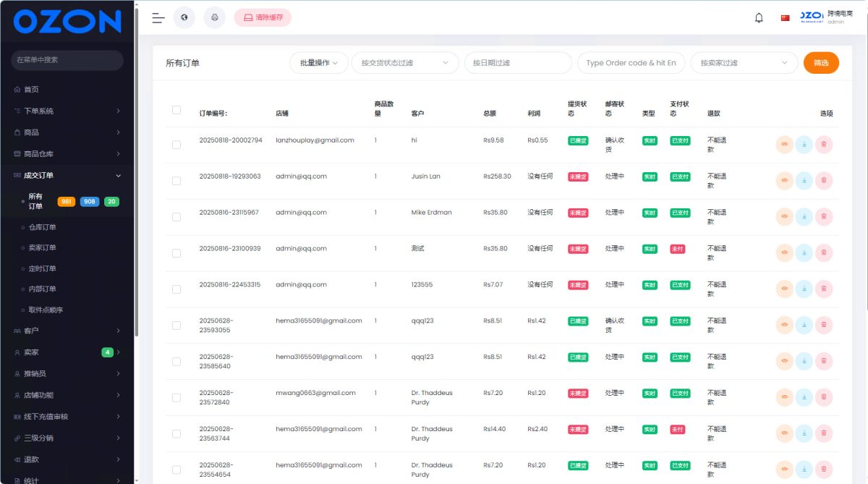Click the printer icon in top bar

[215, 17]
